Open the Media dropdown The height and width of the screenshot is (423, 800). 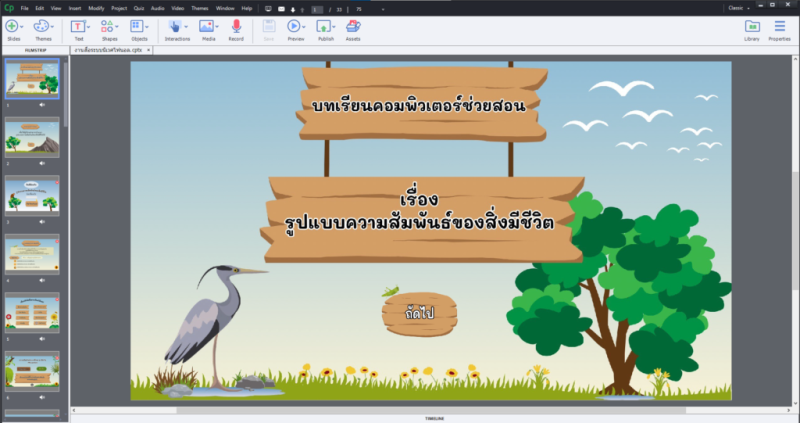click(218, 26)
